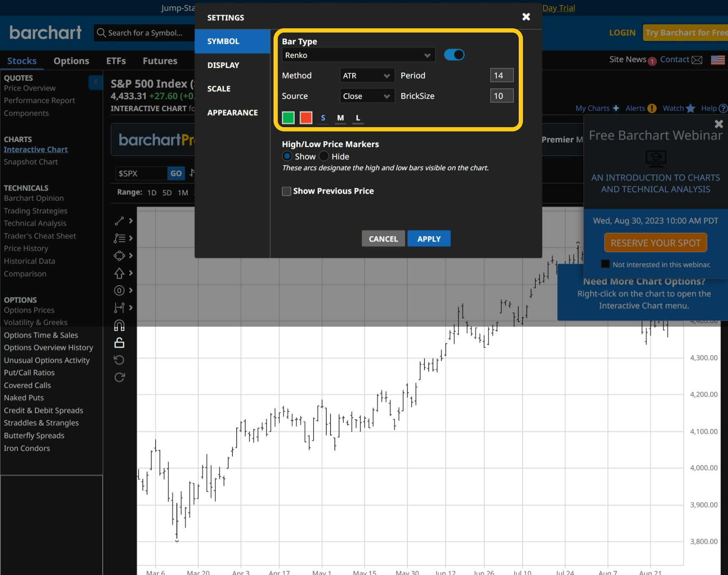Click the Period input field showing 14

[501, 75]
